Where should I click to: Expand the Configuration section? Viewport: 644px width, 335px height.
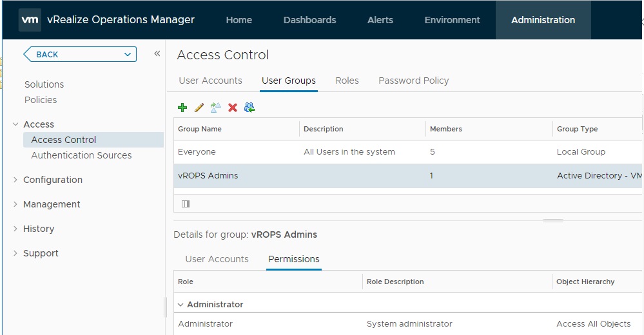(x=15, y=179)
